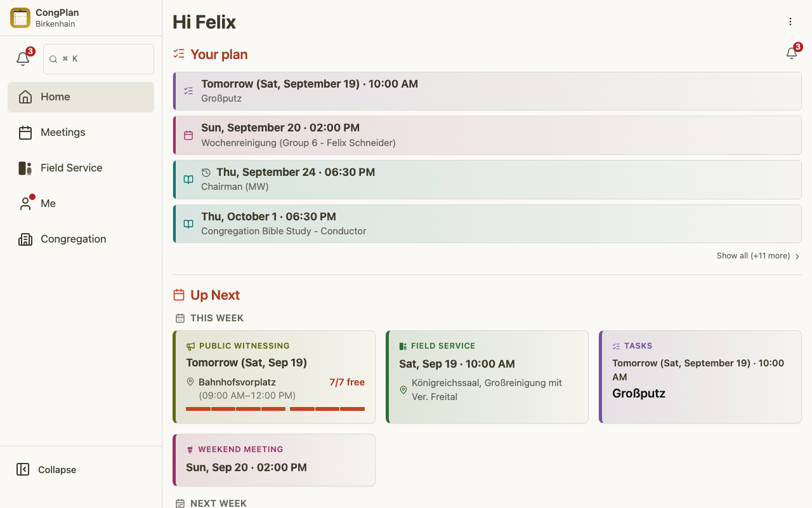
Task: Click the bell icon beside Your plan
Action: click(x=792, y=53)
